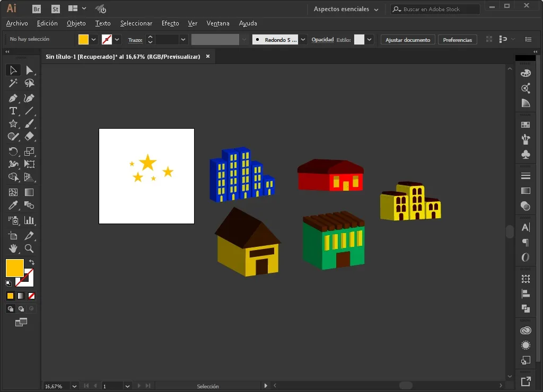Select the Selection tool black arrow
543x392 pixels.
13,70
